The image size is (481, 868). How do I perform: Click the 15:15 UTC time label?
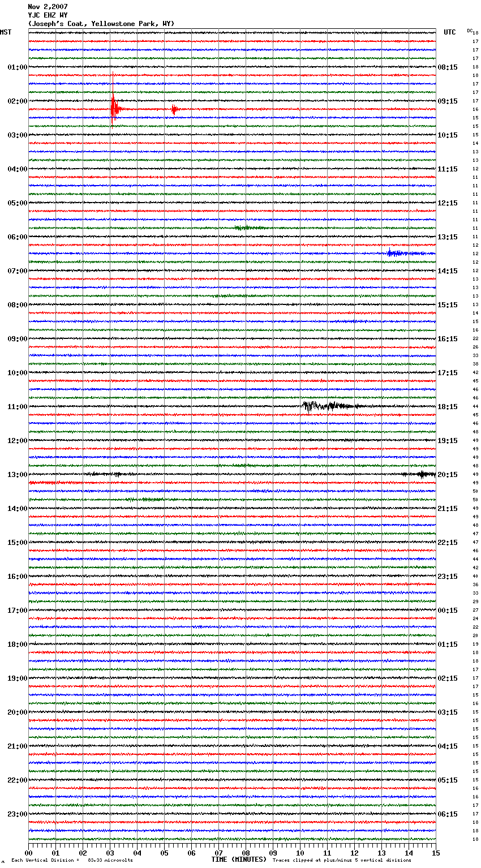[447, 305]
